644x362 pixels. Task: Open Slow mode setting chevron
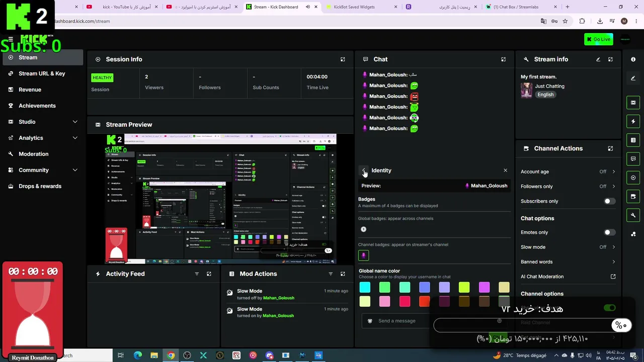pos(613,247)
